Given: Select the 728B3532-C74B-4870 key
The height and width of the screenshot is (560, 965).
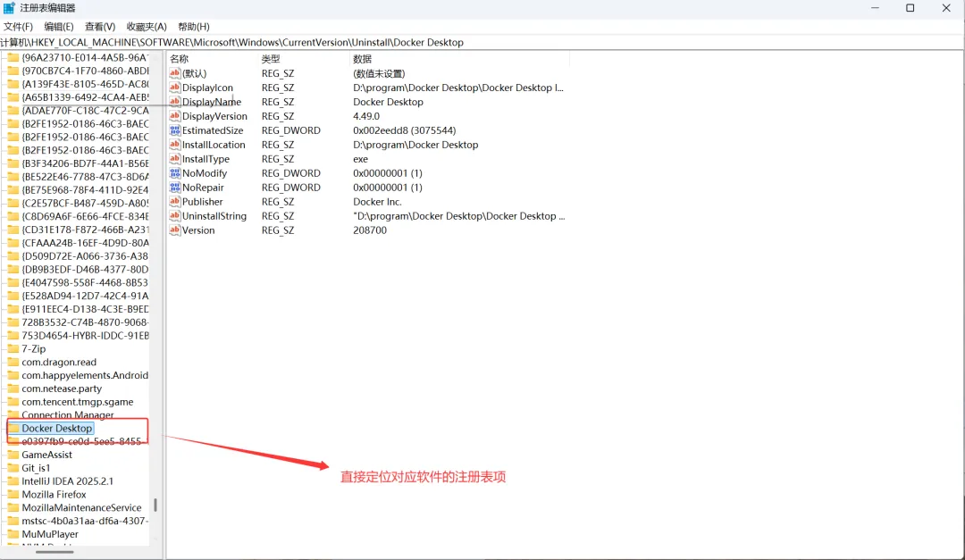Looking at the screenshot, I should point(85,322).
